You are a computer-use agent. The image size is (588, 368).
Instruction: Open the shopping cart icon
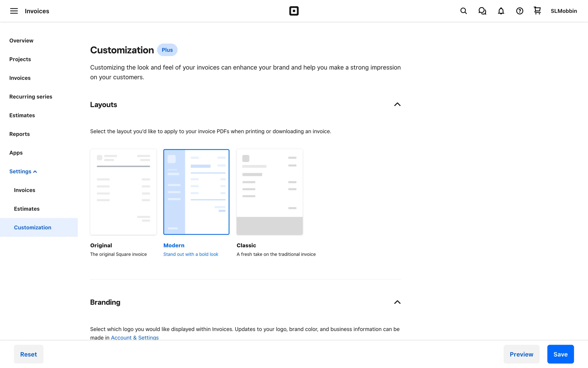pyautogui.click(x=537, y=11)
